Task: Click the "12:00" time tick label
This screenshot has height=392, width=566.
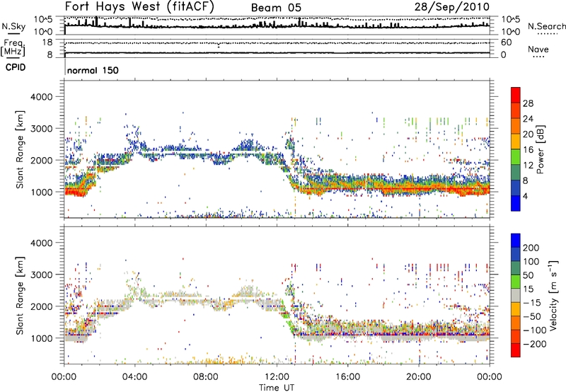Action: click(x=277, y=377)
